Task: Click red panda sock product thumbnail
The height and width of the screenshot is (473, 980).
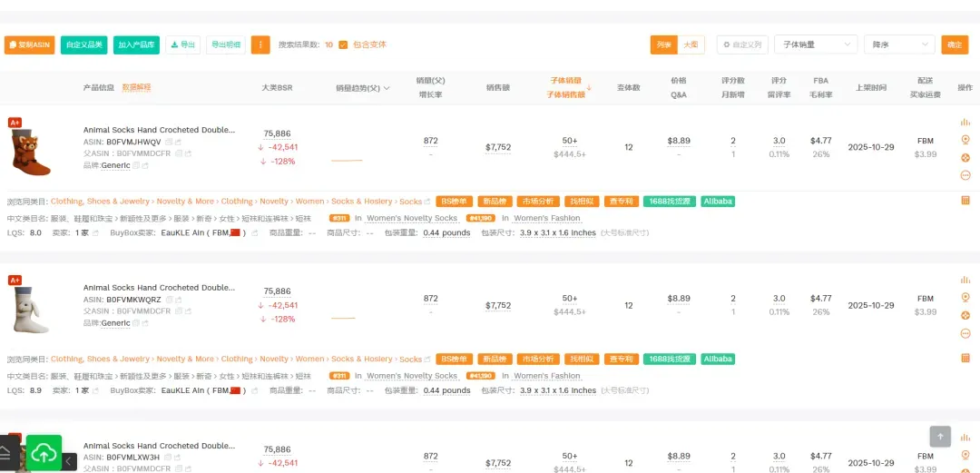Action: (29, 150)
